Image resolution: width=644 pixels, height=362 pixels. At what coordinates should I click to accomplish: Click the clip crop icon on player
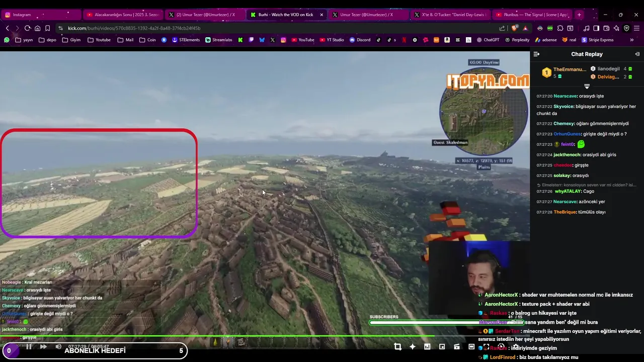[x=397, y=346]
